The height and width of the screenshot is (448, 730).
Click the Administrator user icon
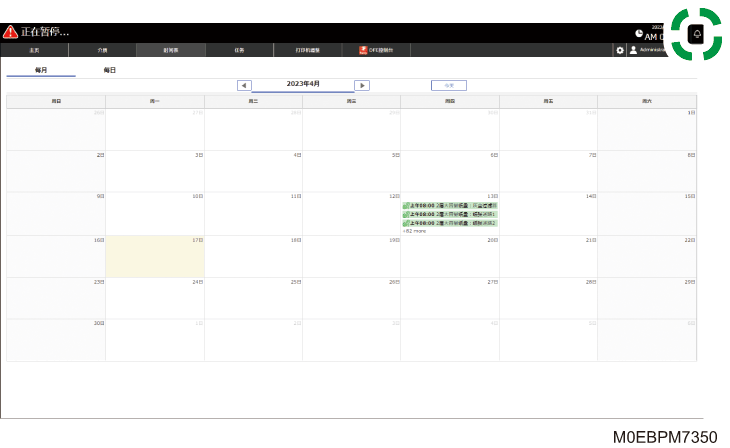(633, 50)
